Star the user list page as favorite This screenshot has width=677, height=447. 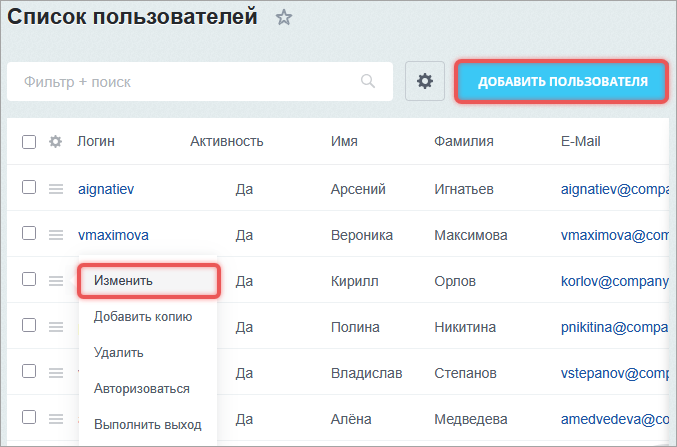[x=284, y=17]
